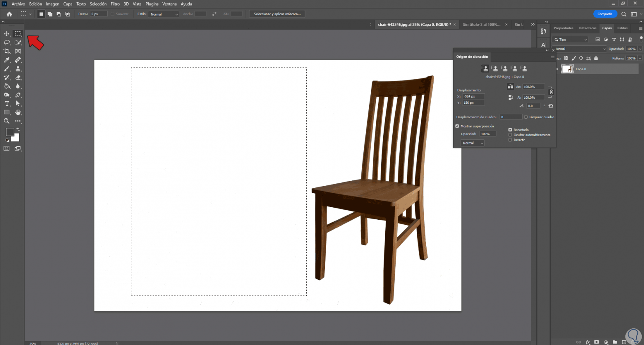Select the Horizontal Type tool
Screen dimensions: 644x345
(7, 103)
